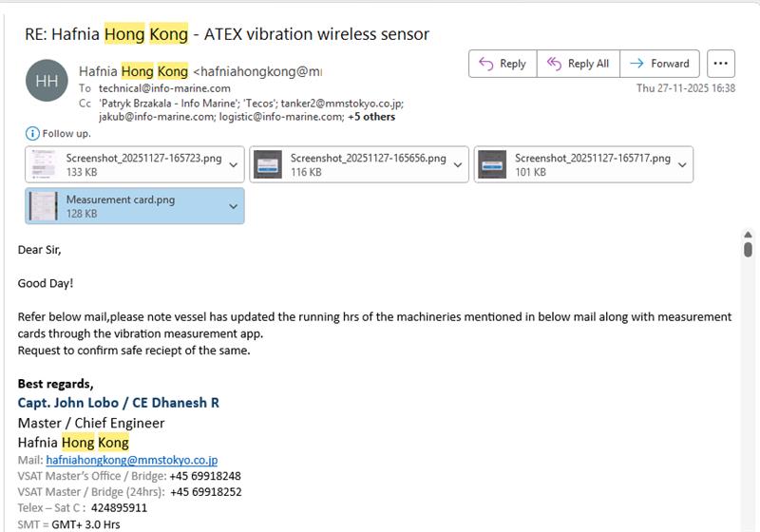Click the message scrollbar up arrow

[748, 235]
